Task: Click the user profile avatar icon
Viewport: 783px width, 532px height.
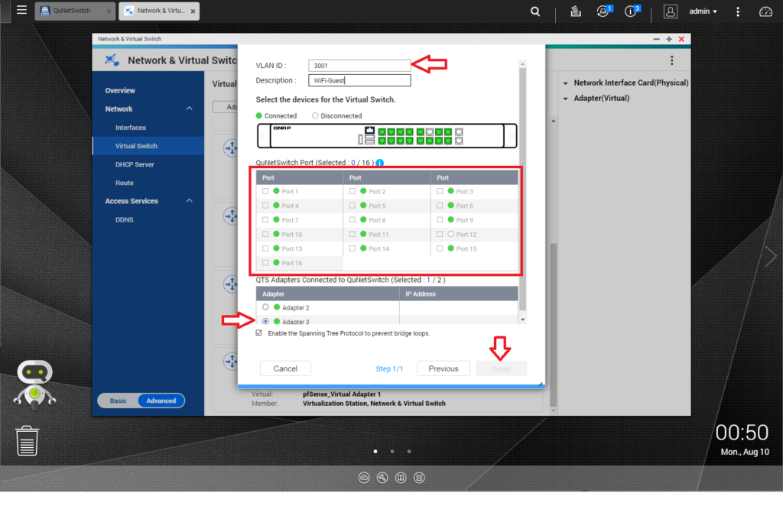Action: [x=670, y=11]
